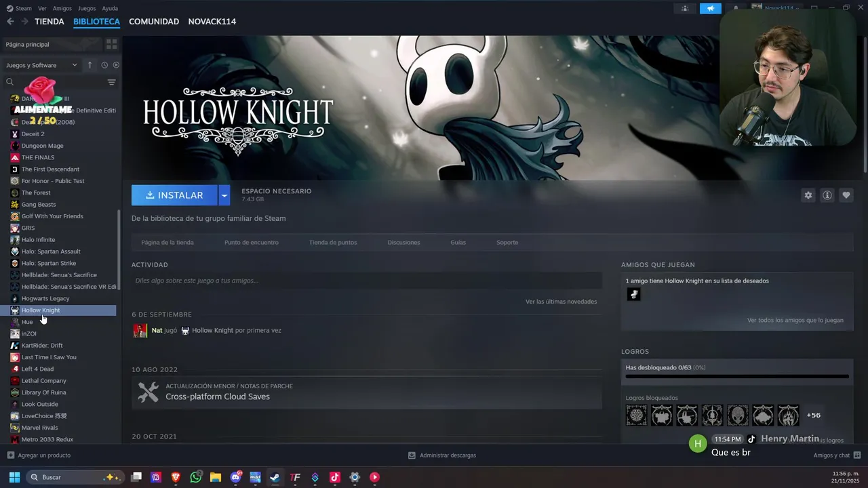Switch to TIENDA tab

[50, 22]
